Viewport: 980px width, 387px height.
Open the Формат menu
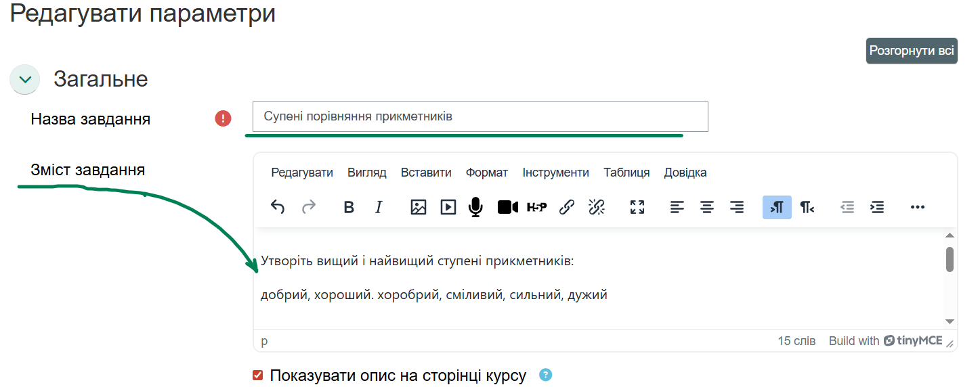486,173
